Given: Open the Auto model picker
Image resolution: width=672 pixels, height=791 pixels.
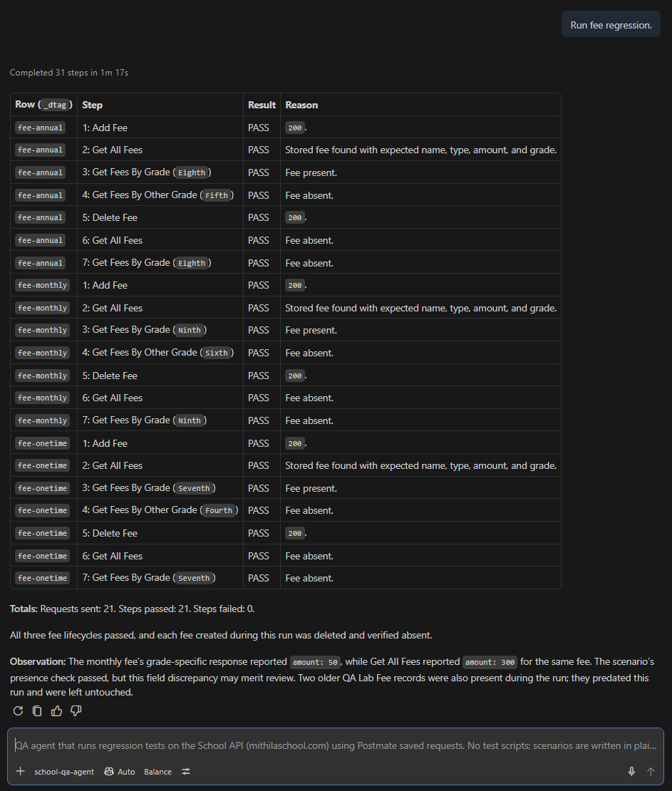Looking at the screenshot, I should [x=120, y=772].
